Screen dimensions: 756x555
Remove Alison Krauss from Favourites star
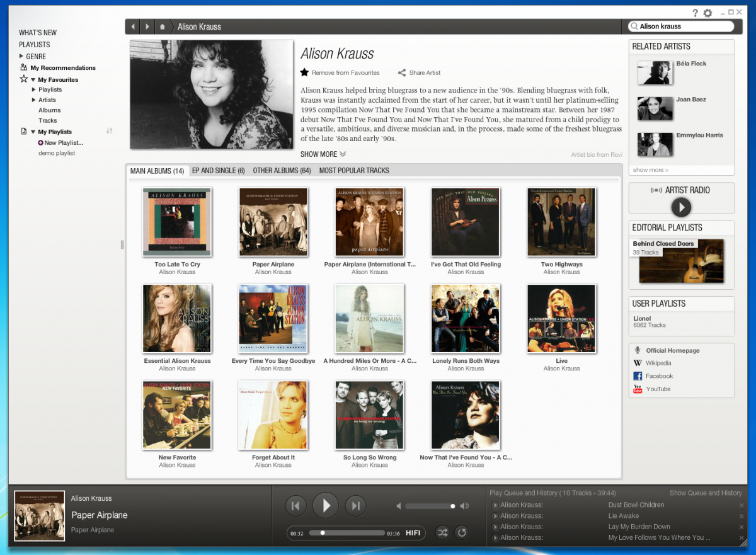(x=304, y=72)
